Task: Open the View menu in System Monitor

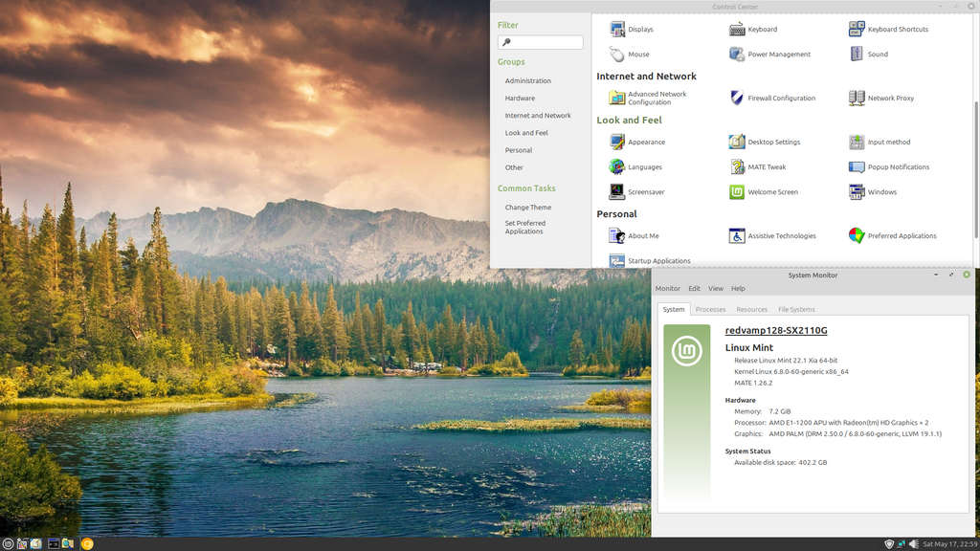Action: (716, 289)
